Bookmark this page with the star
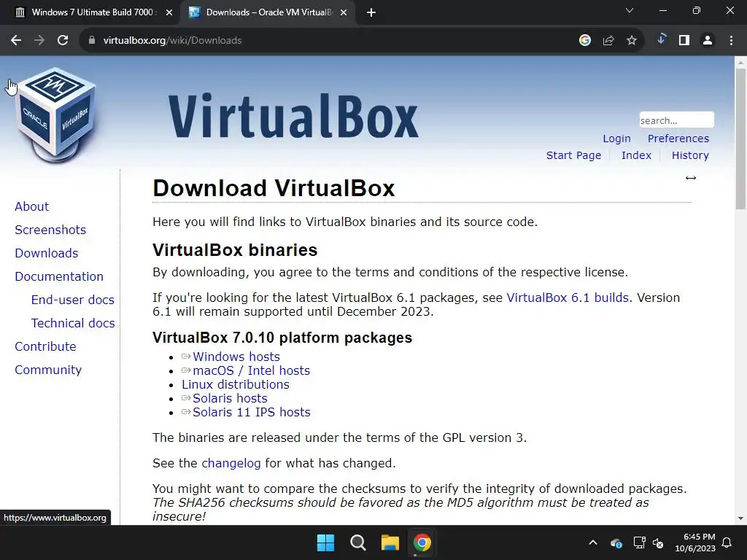747x560 pixels. 631,41
